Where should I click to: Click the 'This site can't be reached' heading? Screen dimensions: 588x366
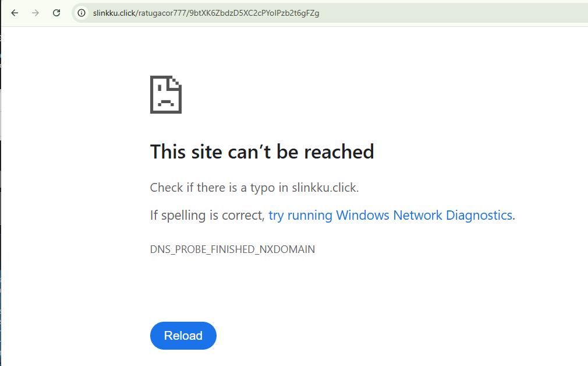pyautogui.click(x=262, y=152)
